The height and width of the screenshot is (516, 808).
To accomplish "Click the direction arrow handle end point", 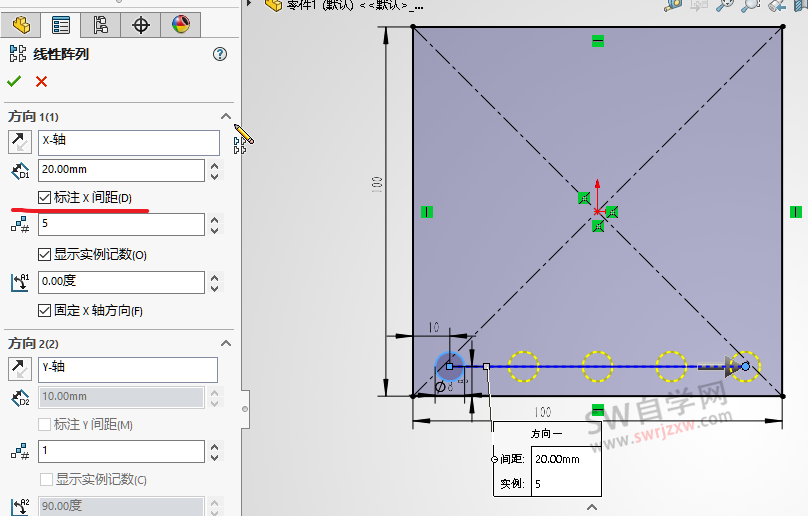I will [745, 367].
